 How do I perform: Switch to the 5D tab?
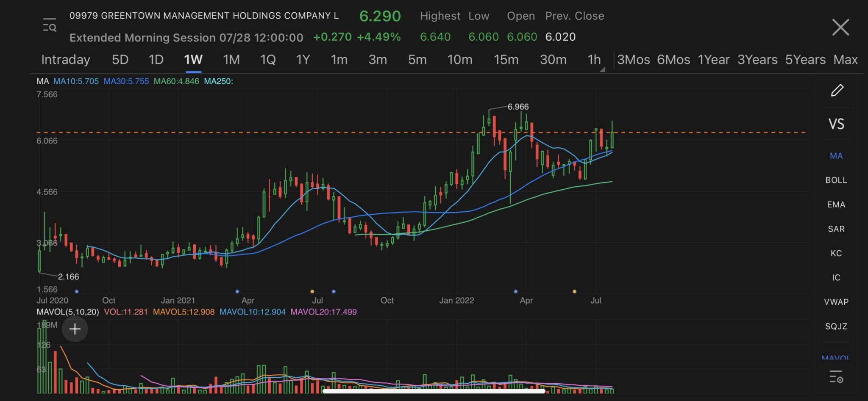120,60
